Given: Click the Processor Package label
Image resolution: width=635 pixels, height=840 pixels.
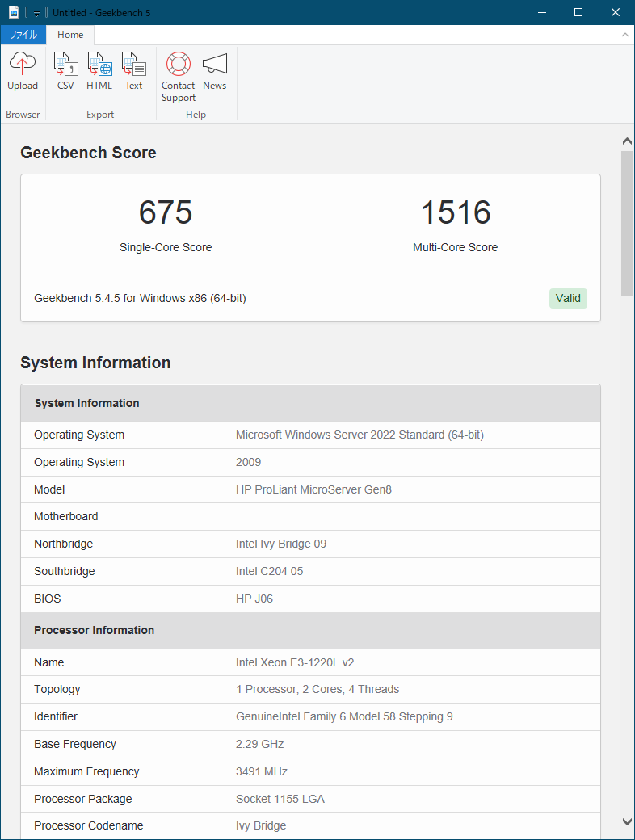Looking at the screenshot, I should tap(82, 799).
